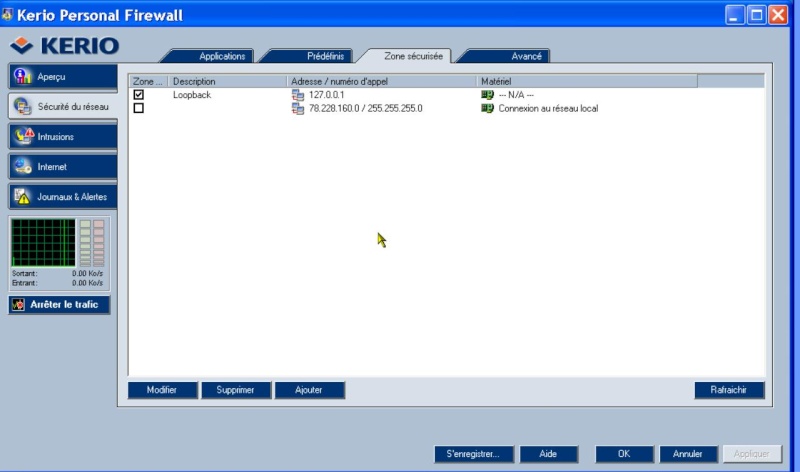Open the Aperçu section

point(63,77)
